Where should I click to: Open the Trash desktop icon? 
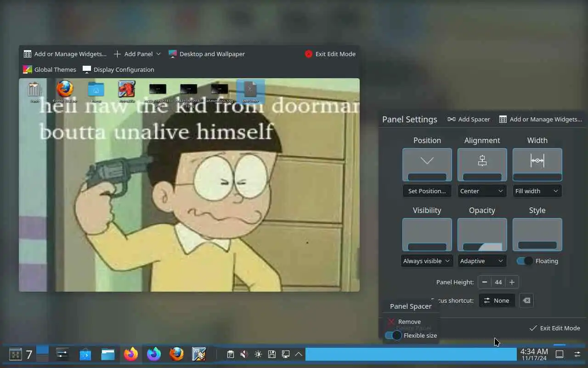(x=35, y=91)
